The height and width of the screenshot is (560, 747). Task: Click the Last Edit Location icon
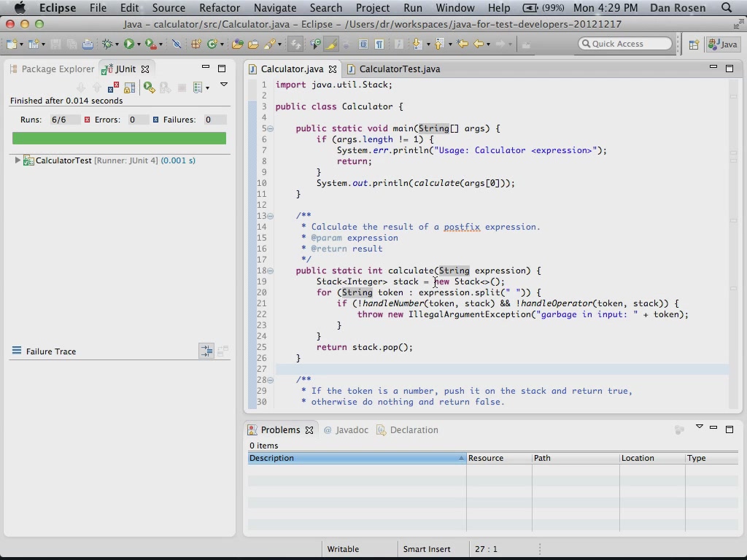click(x=462, y=44)
